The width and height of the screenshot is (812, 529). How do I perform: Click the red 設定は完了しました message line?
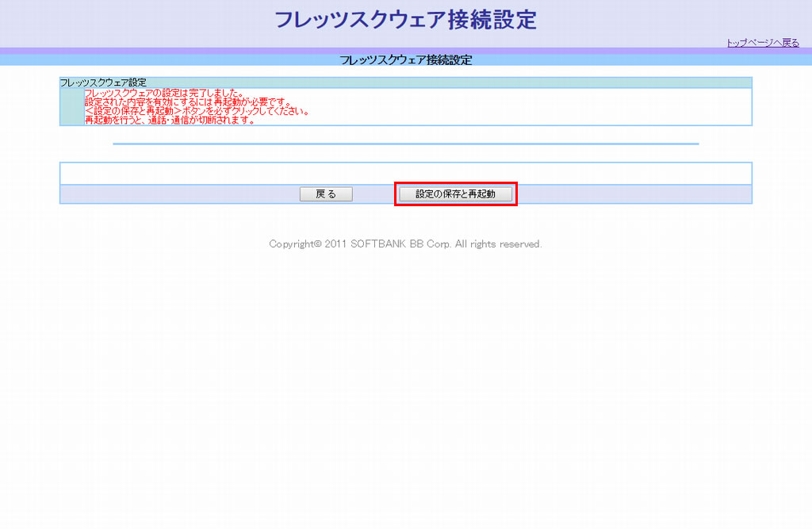[x=163, y=93]
